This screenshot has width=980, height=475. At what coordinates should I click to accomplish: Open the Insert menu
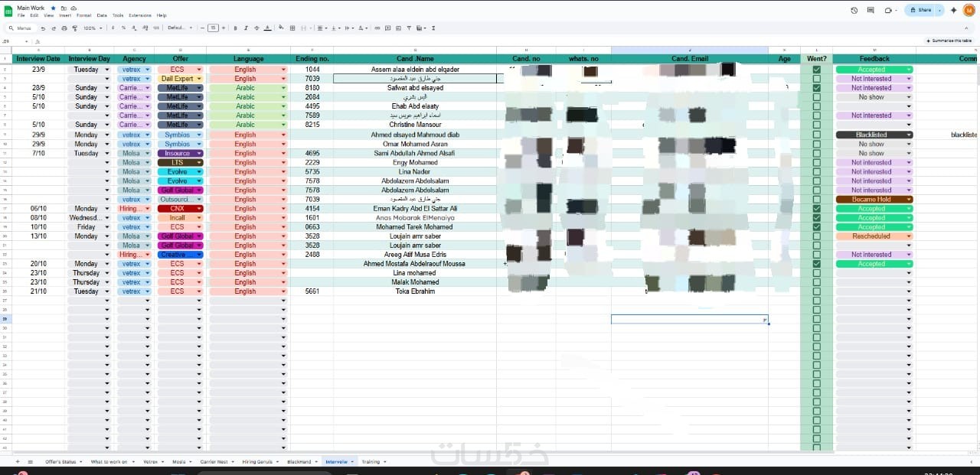tap(65, 15)
